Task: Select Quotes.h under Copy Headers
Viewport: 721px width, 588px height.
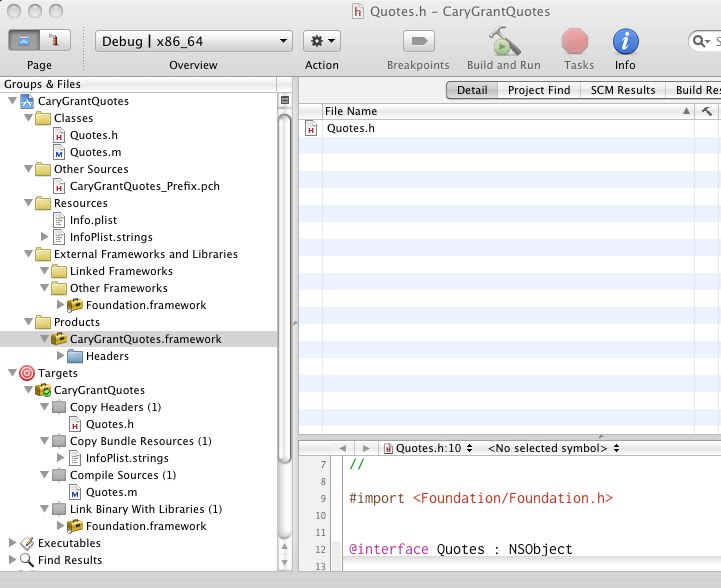Action: click(x=109, y=424)
